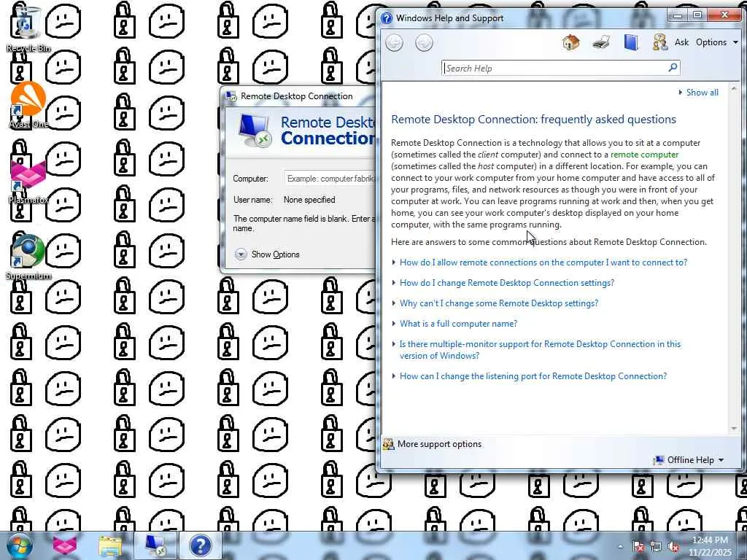
Task: Open the Windows Start orb
Action: click(20, 545)
